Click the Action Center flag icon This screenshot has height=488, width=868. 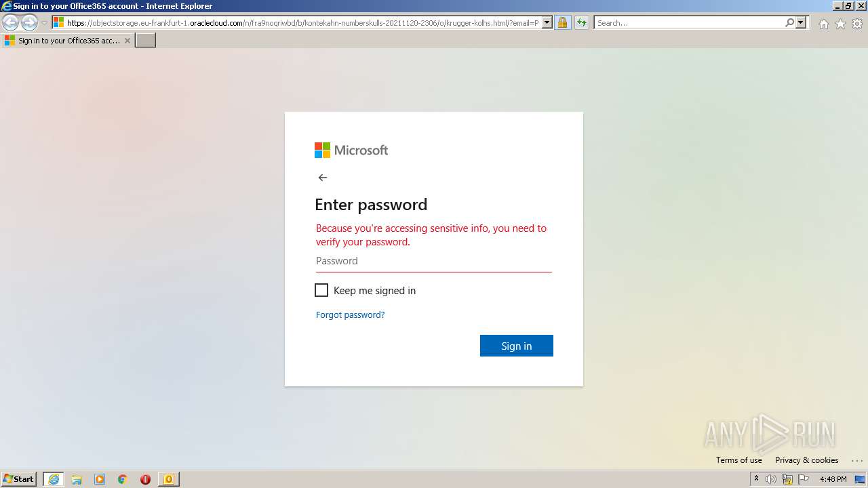click(804, 479)
